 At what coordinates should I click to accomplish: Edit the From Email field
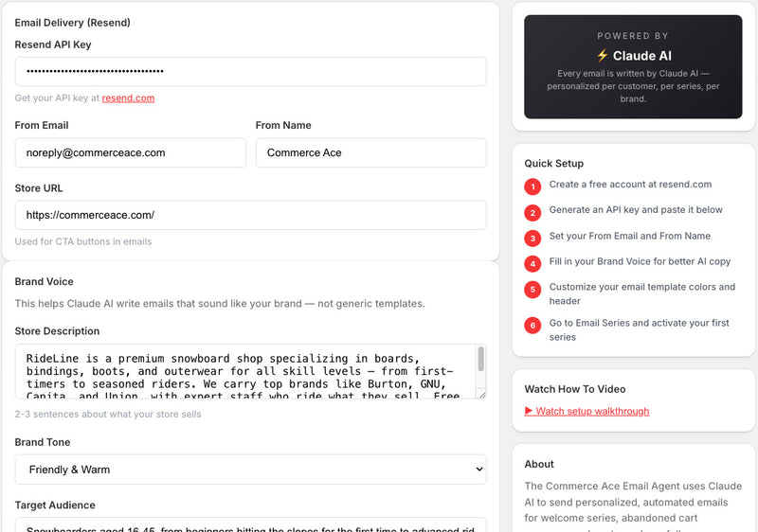point(131,152)
